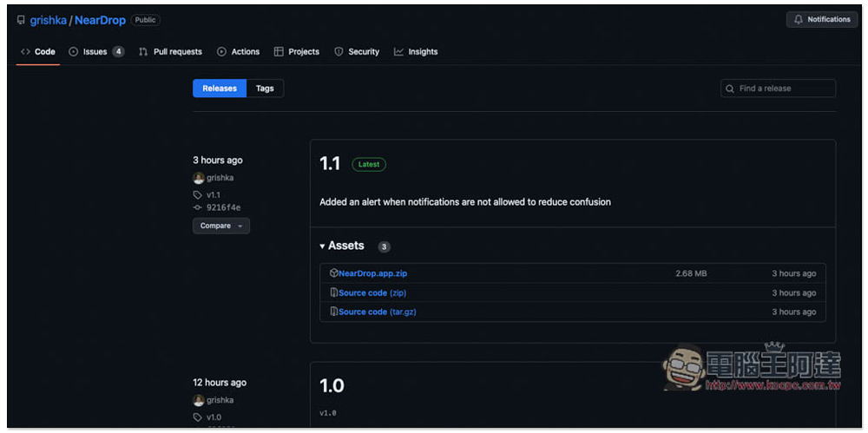Screen dimensions: 868x433
Task: Click the file icon beside Source code (tar.gz)
Action: click(x=334, y=312)
